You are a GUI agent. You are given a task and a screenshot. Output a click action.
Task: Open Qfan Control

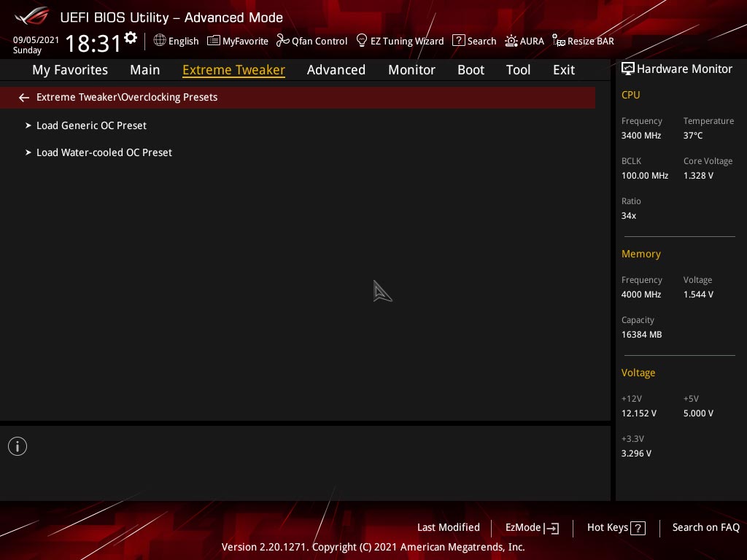pyautogui.click(x=320, y=42)
